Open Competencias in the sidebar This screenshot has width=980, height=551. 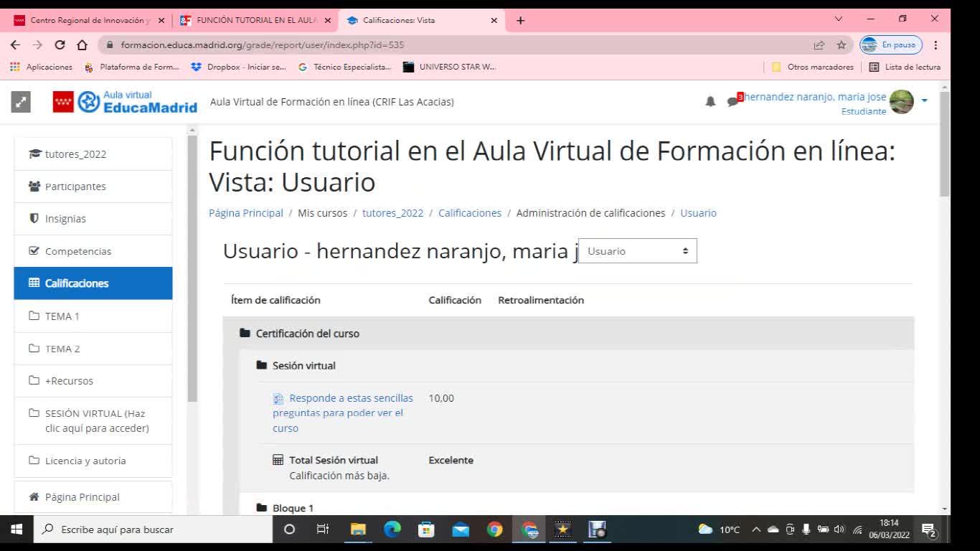point(93,251)
